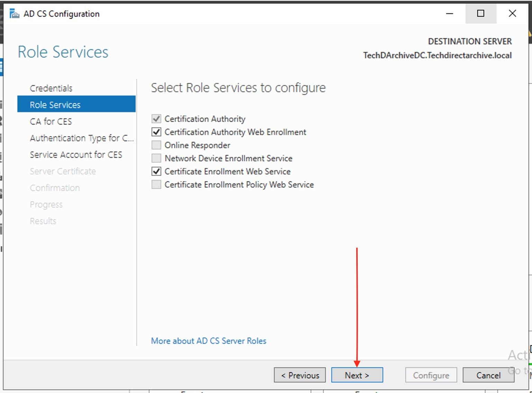This screenshot has height=393, width=532.
Task: Uncheck Certificate Enrollment Web Service
Action: pyautogui.click(x=156, y=172)
